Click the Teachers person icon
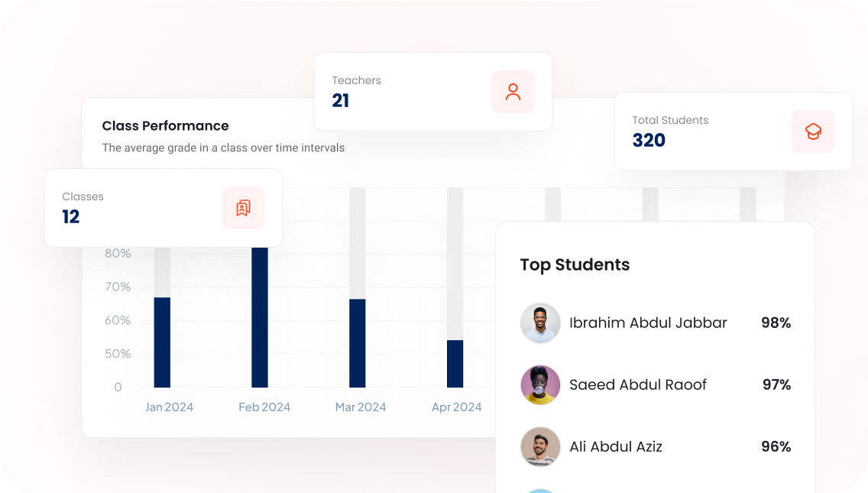The height and width of the screenshot is (493, 868). (x=513, y=92)
